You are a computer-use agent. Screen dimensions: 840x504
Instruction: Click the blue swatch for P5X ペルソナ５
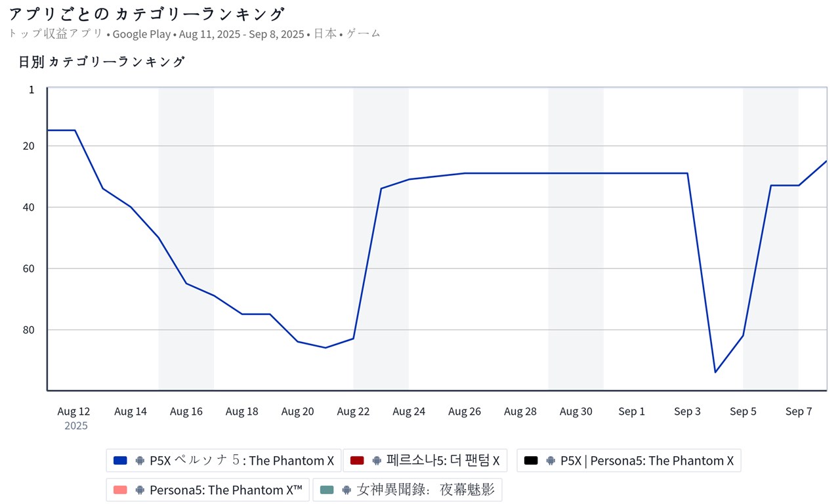tap(120, 461)
